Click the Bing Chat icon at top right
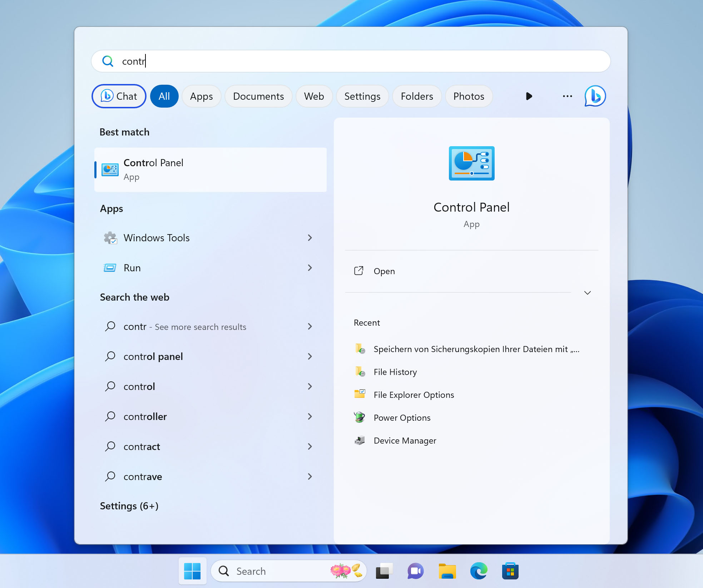The image size is (703, 588). point(595,96)
